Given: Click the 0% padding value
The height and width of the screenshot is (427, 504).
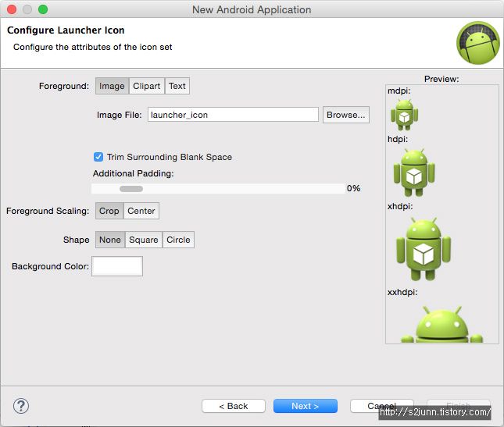Looking at the screenshot, I should [x=353, y=188].
